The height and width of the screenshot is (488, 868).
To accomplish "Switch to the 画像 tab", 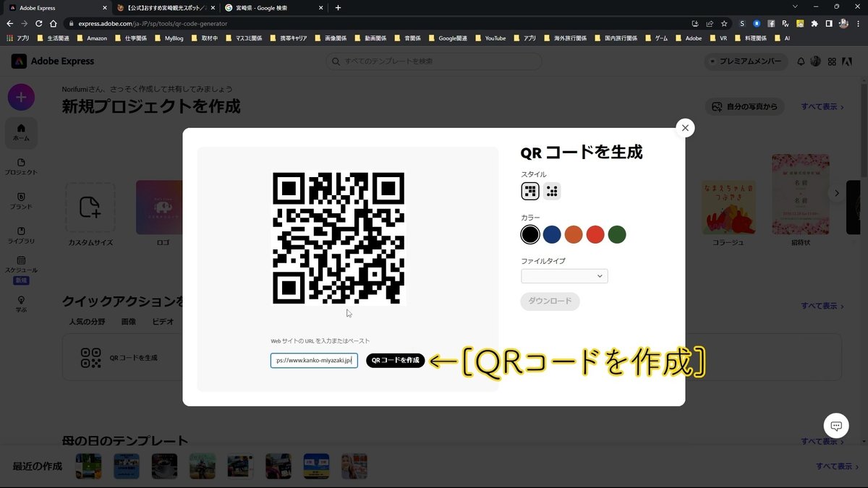I will pos(128,322).
